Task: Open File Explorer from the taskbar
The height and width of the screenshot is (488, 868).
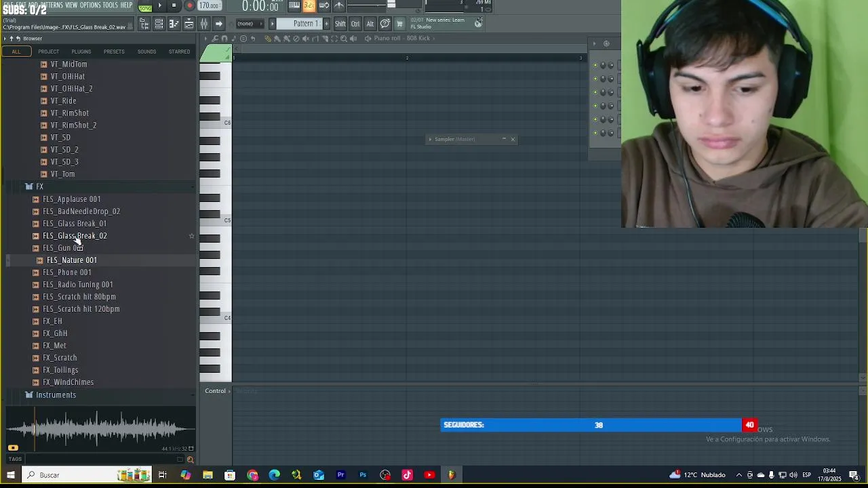Action: coord(208,475)
